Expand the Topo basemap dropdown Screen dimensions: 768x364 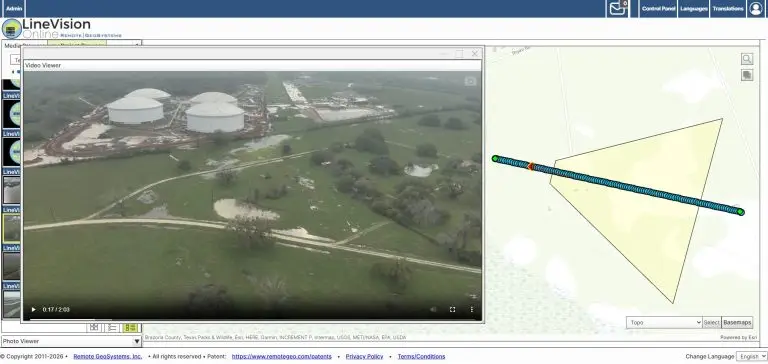click(664, 322)
